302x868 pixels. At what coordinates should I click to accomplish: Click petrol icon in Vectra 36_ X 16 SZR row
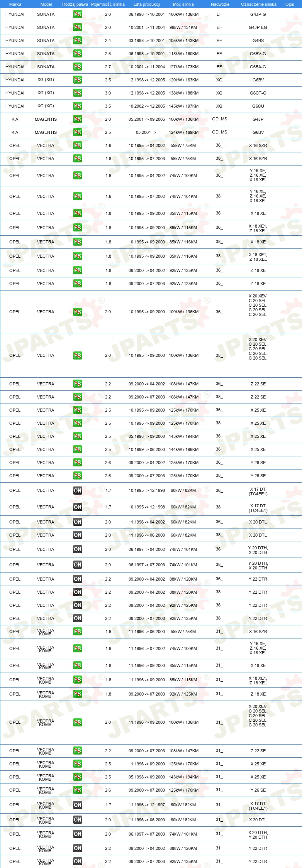click(77, 145)
